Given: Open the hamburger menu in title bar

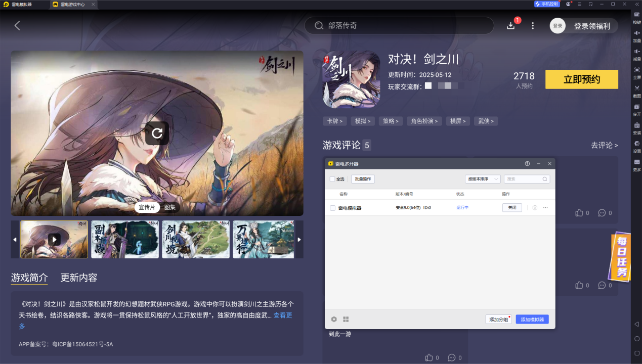Looking at the screenshot, I should click(x=579, y=4).
